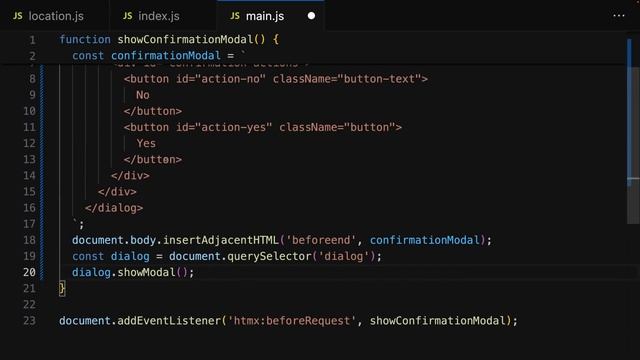Click the closing brace on line 21
Screen dimensions: 640x360
[x=62, y=289]
